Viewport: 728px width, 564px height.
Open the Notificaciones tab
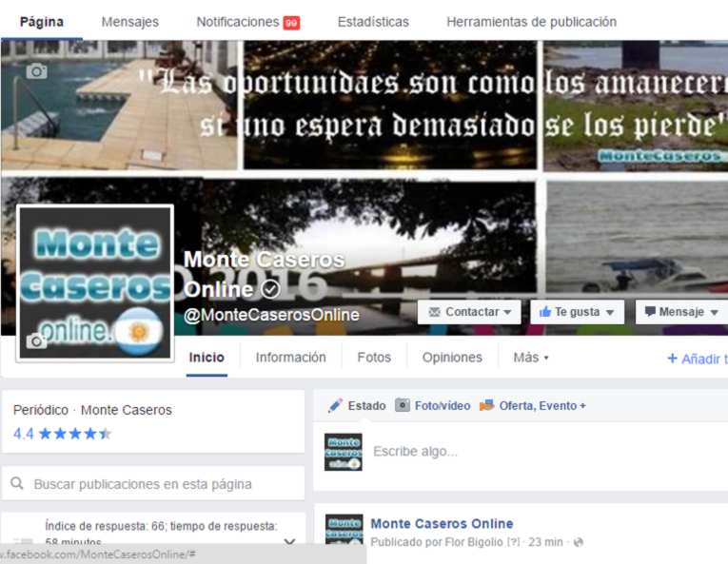(x=238, y=22)
